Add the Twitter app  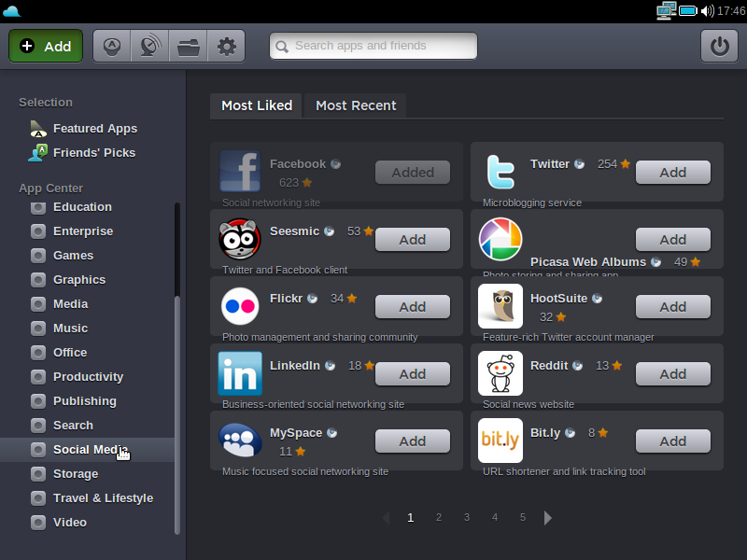(x=672, y=173)
